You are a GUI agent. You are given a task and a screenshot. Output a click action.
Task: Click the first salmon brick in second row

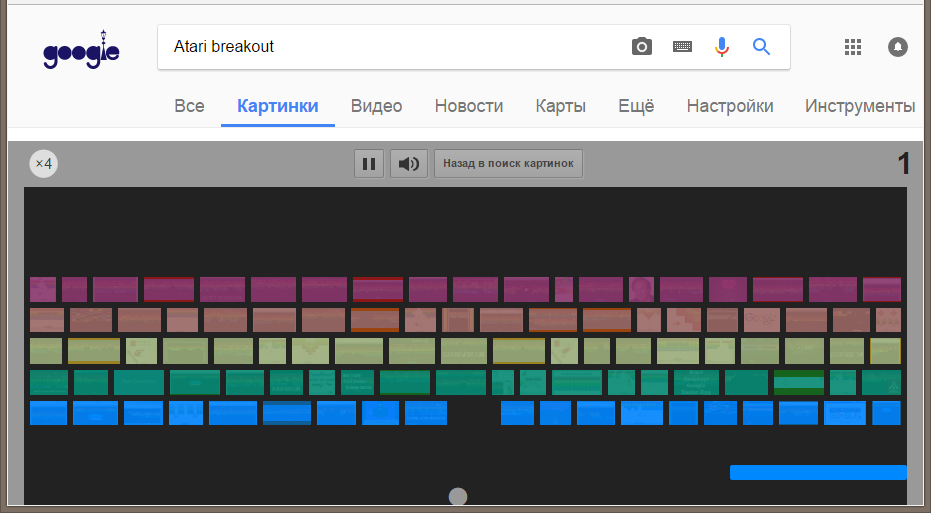click(47, 320)
